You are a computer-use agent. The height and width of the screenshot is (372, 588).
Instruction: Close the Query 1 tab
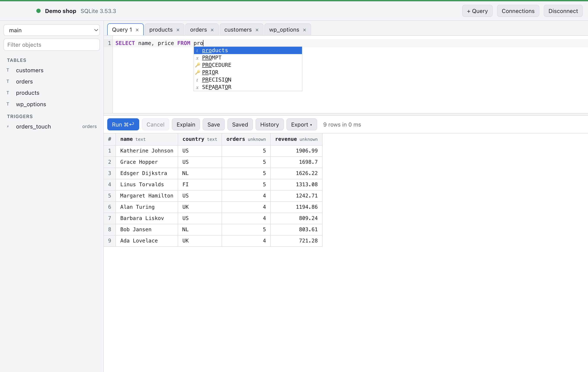point(137,30)
